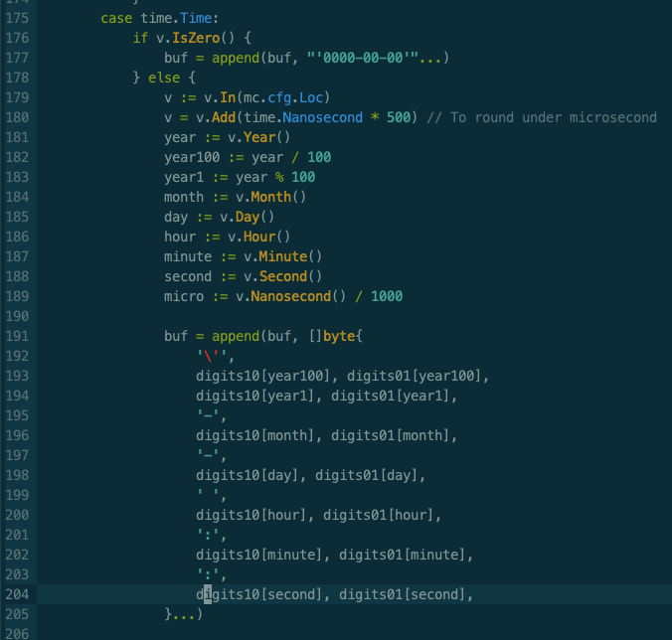This screenshot has height=640, width=672.
Task: Click 'digits01[second]' on line 204
Action: (403, 594)
